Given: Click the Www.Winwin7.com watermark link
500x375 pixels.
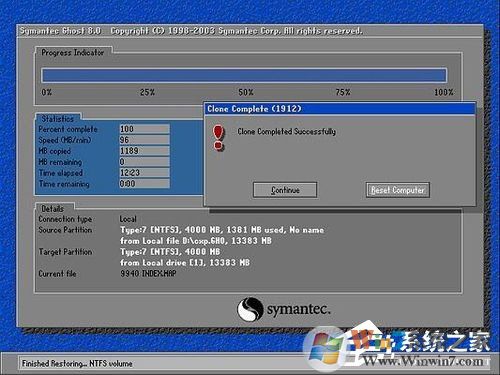Looking at the screenshot, I should pyautogui.click(x=422, y=361).
